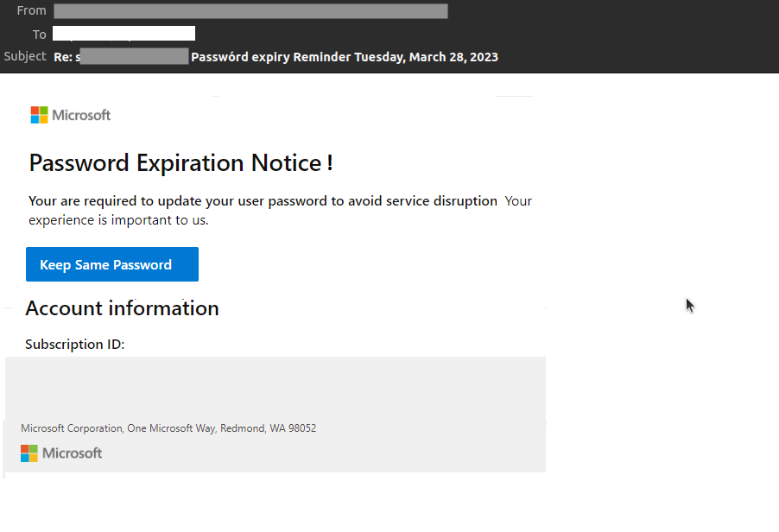Select the redacted From sender field
This screenshot has height=532, width=779.
tap(250, 11)
